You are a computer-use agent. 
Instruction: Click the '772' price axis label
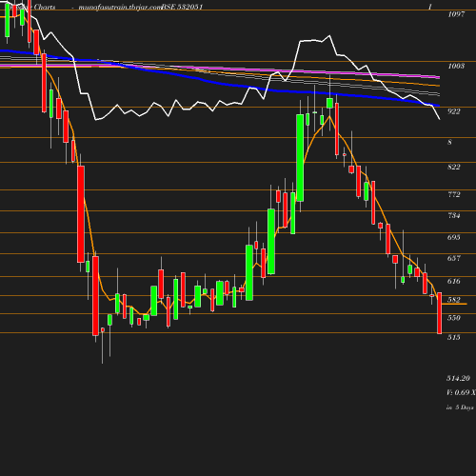click(x=454, y=194)
